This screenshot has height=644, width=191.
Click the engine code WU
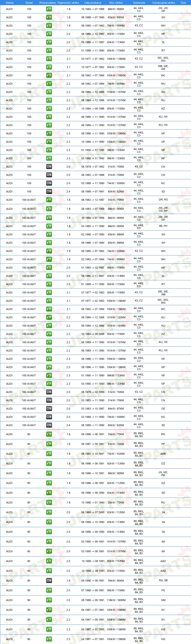[163, 84]
